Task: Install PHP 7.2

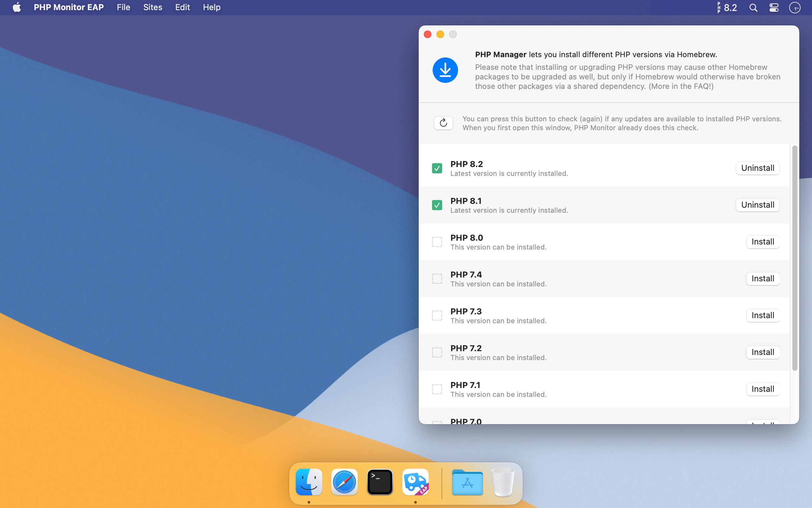Action: pos(763,352)
